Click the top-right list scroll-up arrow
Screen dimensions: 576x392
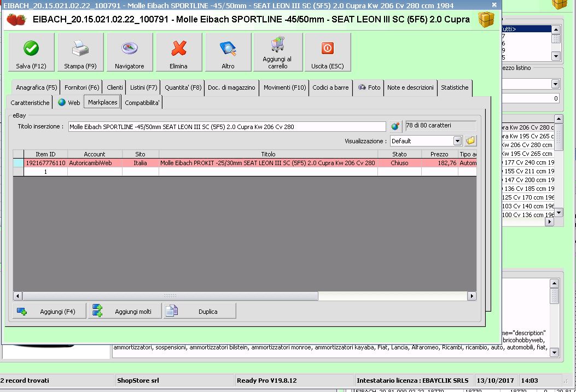(x=556, y=30)
